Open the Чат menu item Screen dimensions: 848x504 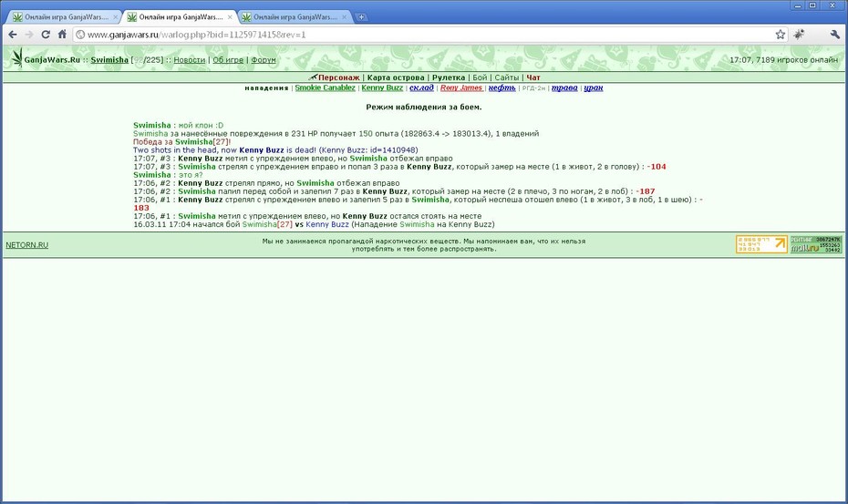pos(533,77)
